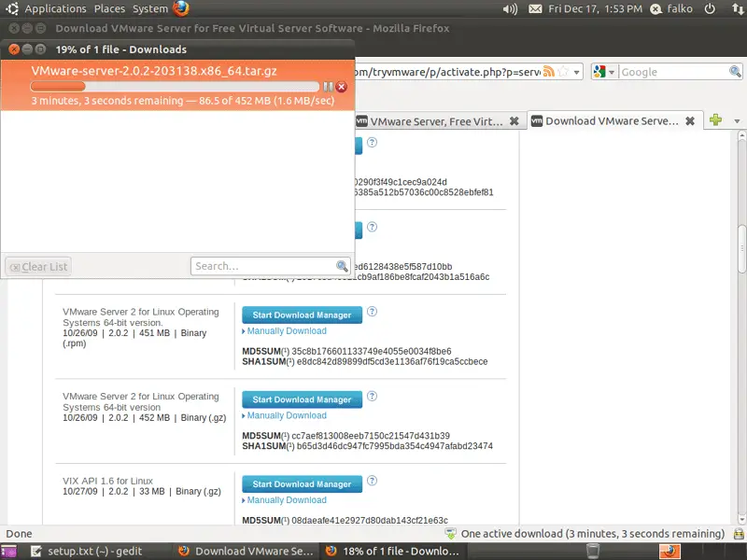
Task: Click the magnifier icon in Downloads search
Action: [342, 266]
